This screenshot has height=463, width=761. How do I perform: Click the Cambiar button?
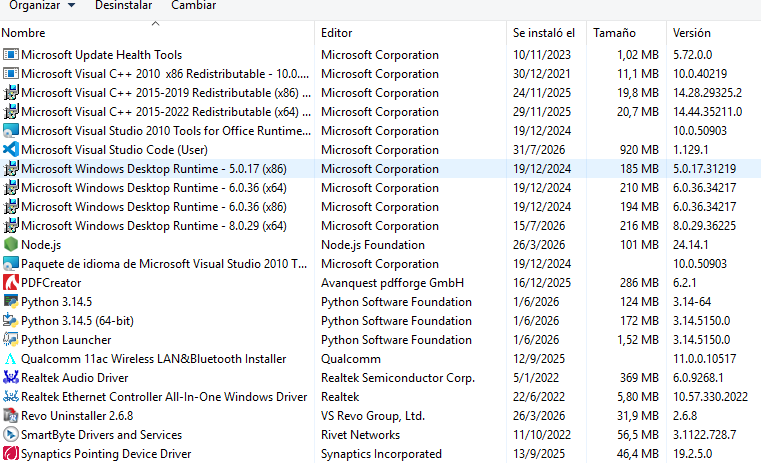coord(194,5)
